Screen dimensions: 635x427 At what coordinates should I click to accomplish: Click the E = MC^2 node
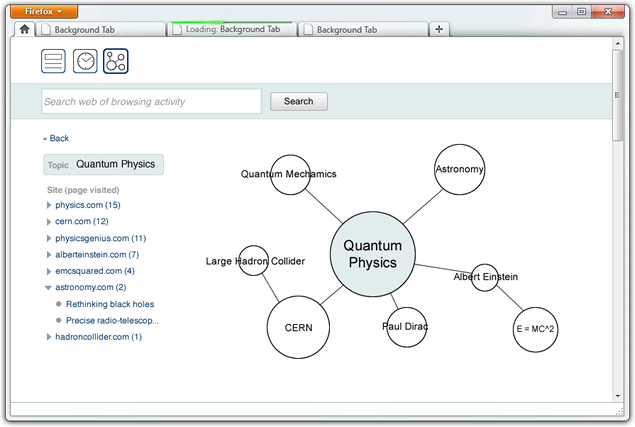[535, 329]
